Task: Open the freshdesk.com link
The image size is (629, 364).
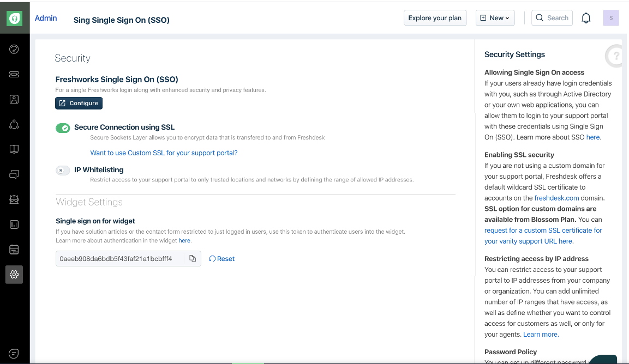Action: 556,198
